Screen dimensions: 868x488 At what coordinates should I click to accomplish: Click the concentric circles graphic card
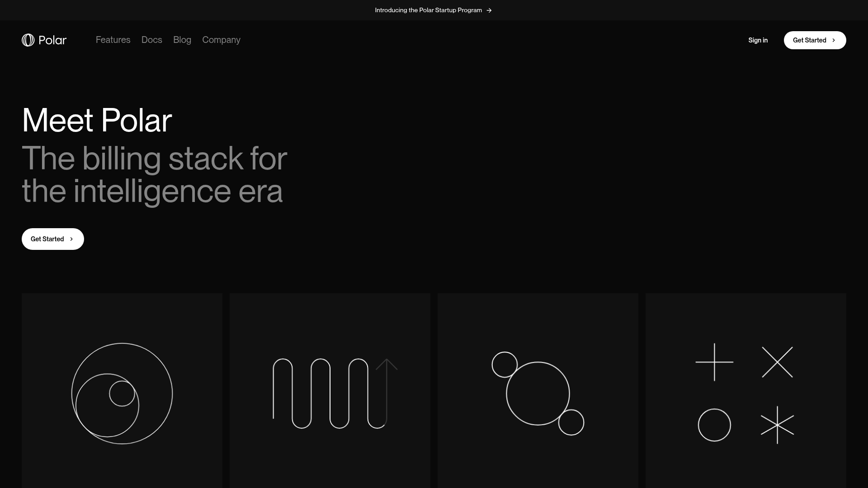point(122,391)
